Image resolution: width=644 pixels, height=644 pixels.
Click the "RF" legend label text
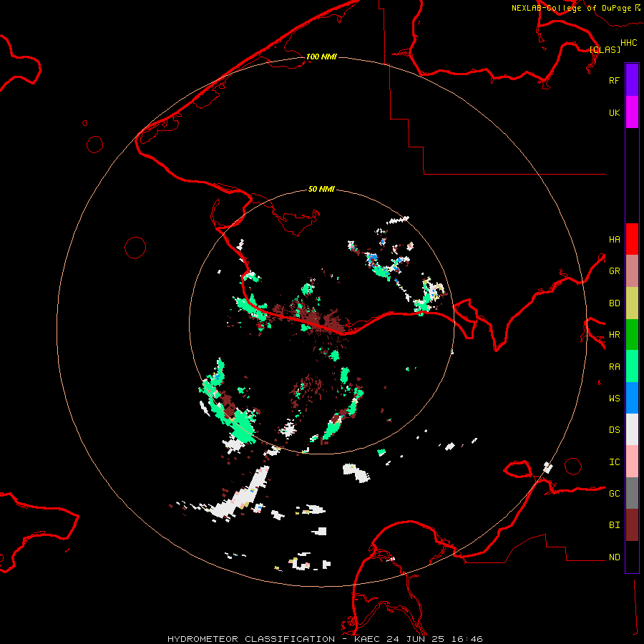[614, 80]
